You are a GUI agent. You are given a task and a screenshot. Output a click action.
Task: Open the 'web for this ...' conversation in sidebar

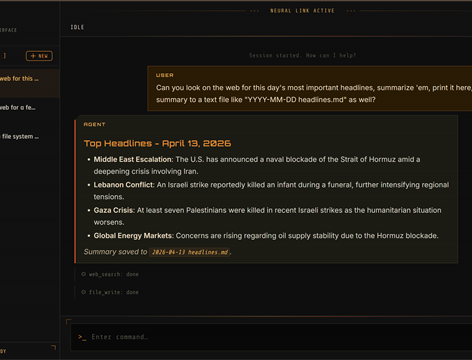point(30,83)
